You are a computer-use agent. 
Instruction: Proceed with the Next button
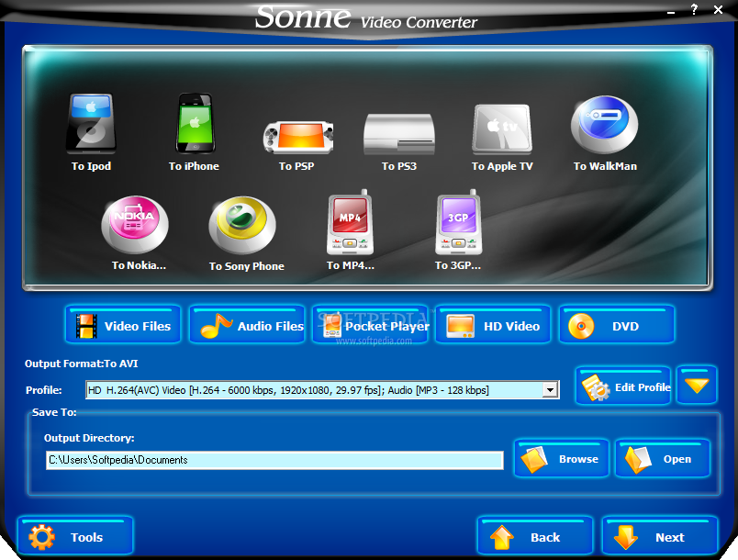tap(660, 536)
